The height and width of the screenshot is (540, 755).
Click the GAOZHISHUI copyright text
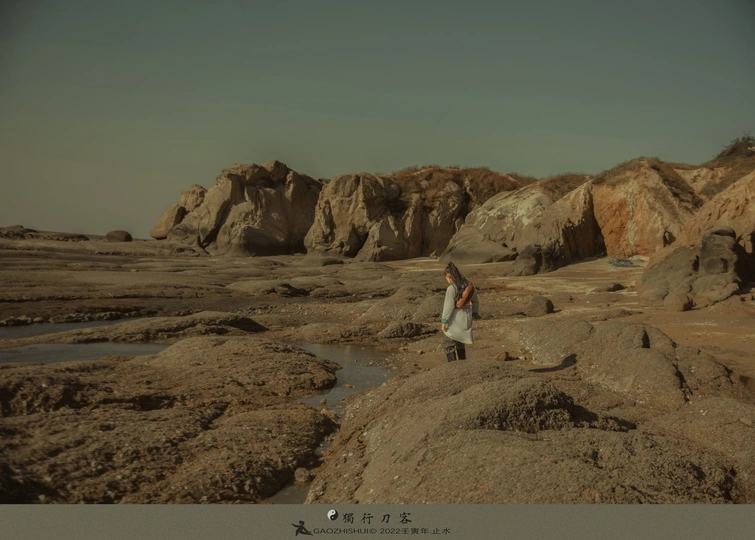point(344,531)
